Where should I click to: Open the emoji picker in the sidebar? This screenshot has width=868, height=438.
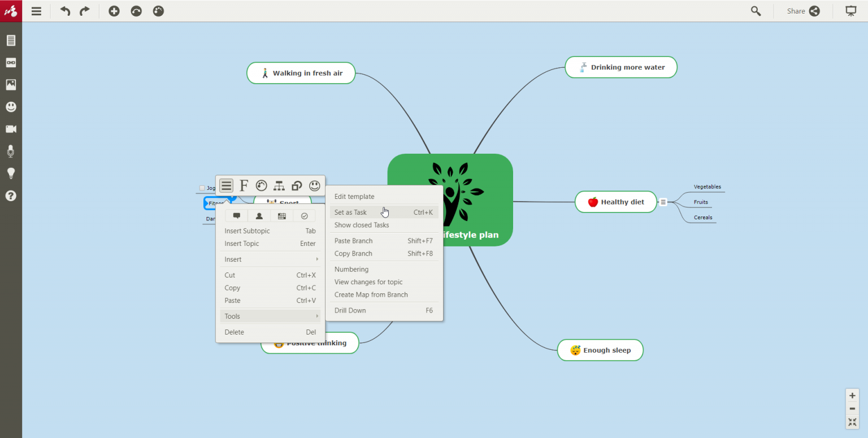click(x=11, y=106)
